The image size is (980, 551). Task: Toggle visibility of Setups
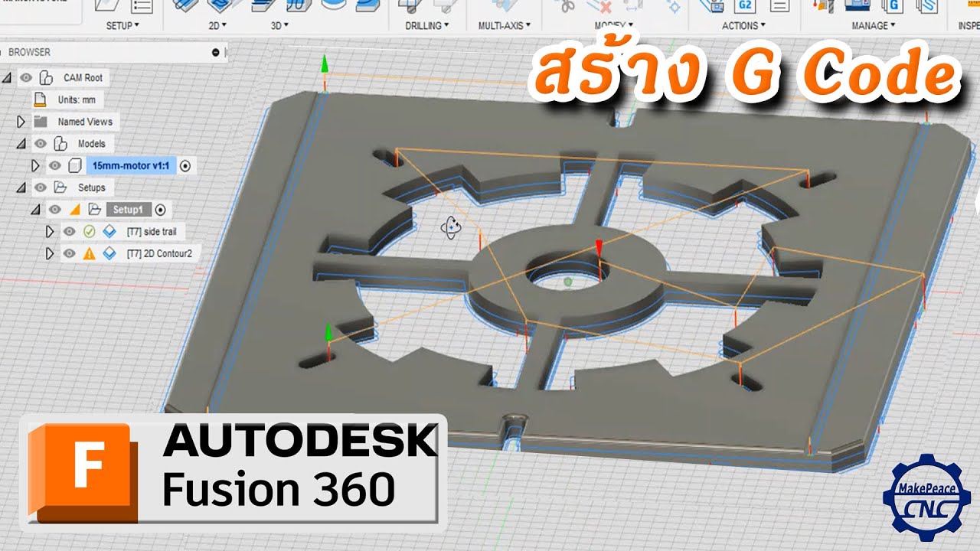(x=41, y=187)
